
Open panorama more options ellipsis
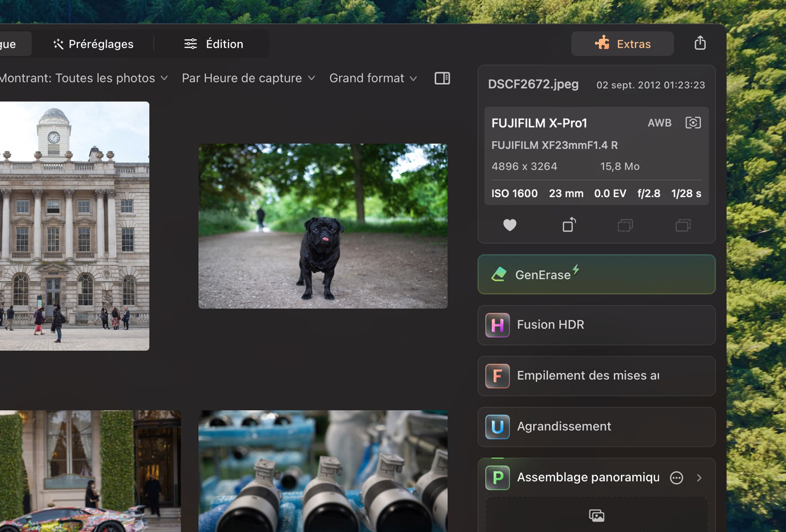click(677, 478)
